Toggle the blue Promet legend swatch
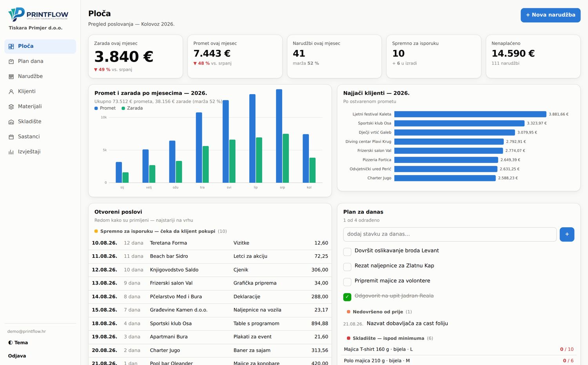Screen dimensions: 588x365 coord(96,108)
